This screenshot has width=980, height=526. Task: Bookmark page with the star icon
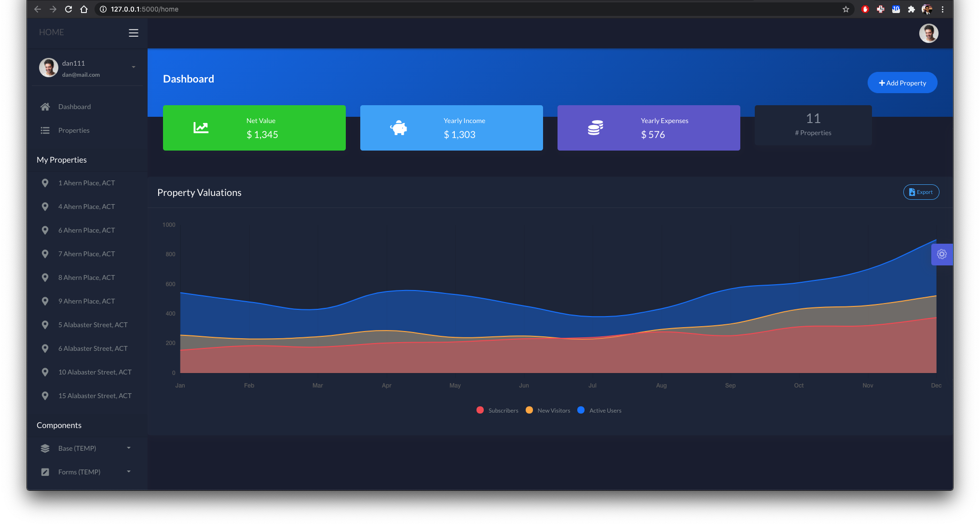(x=846, y=9)
